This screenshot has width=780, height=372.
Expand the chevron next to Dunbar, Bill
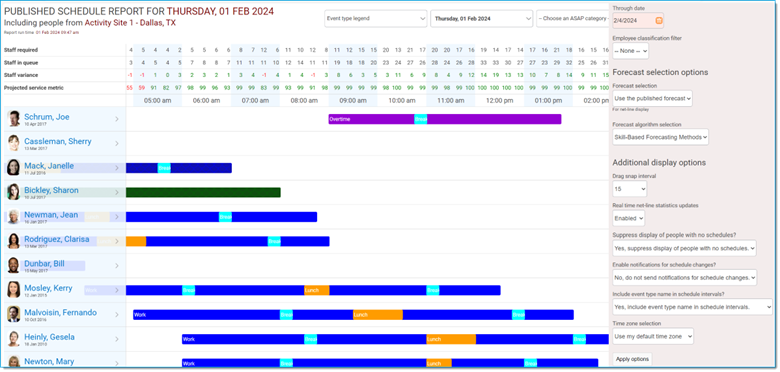click(117, 266)
